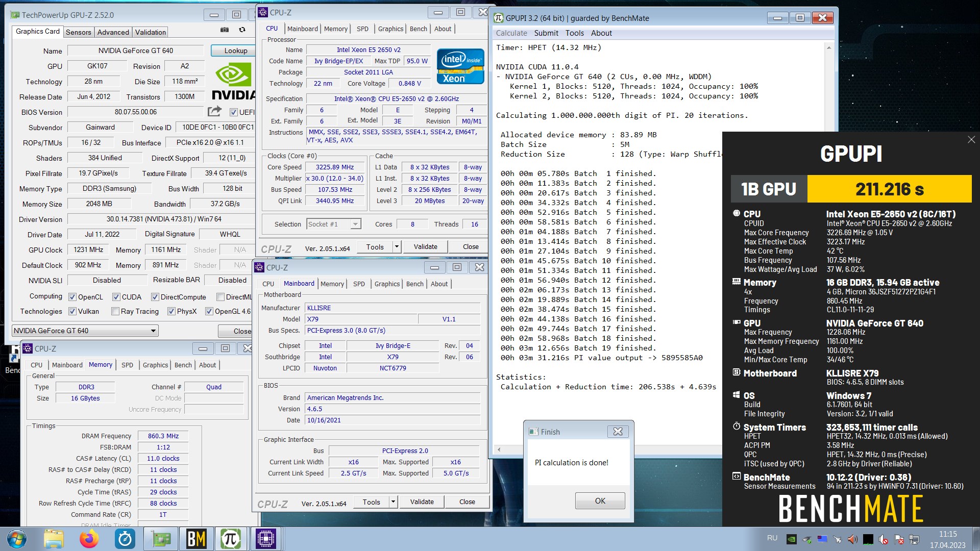Screen dimensions: 980x551
Task: Open the GPU selector dropdown in GPU-Z
Action: (x=85, y=331)
